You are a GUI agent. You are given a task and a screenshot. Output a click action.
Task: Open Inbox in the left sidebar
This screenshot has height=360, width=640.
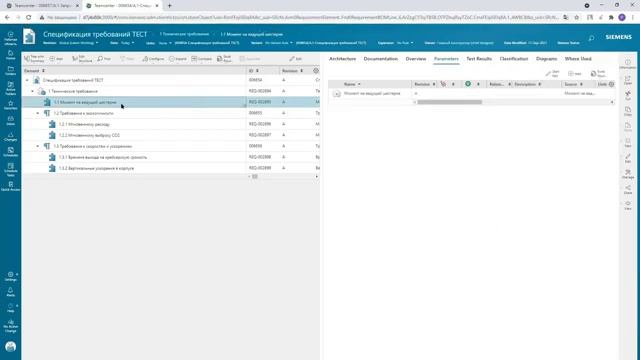(11, 120)
